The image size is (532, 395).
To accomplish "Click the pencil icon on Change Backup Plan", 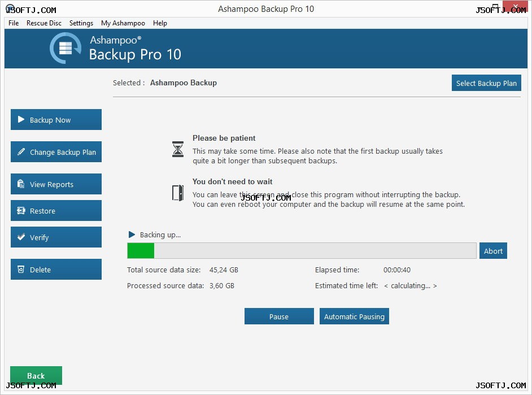I will [21, 151].
